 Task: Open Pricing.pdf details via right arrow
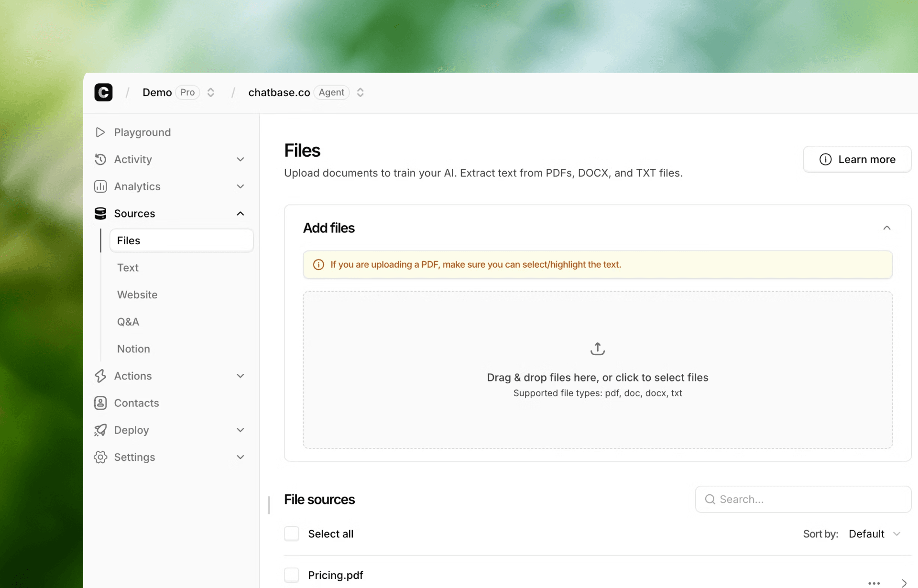click(x=904, y=583)
